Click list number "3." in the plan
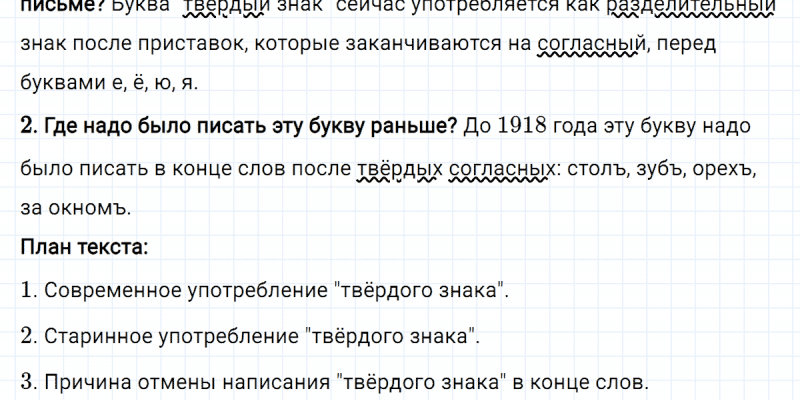800x400 pixels. pos(28,381)
